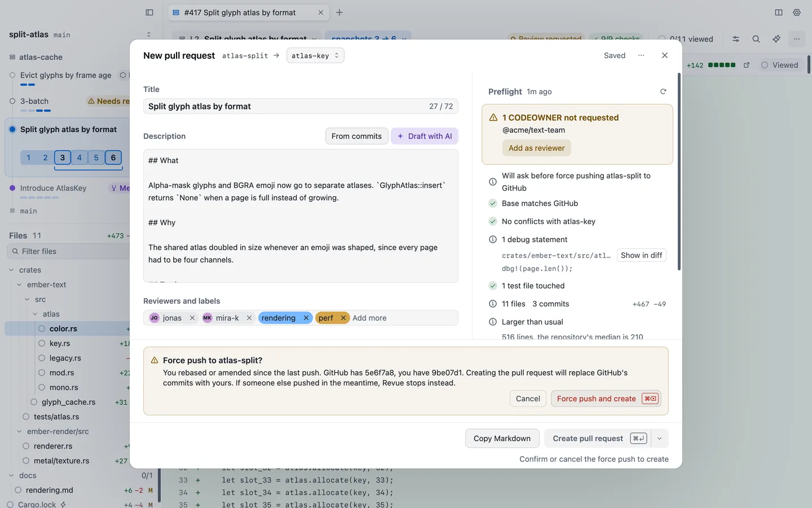Remove the rendering label
Viewport: 812px width, 508px height.
click(306, 318)
